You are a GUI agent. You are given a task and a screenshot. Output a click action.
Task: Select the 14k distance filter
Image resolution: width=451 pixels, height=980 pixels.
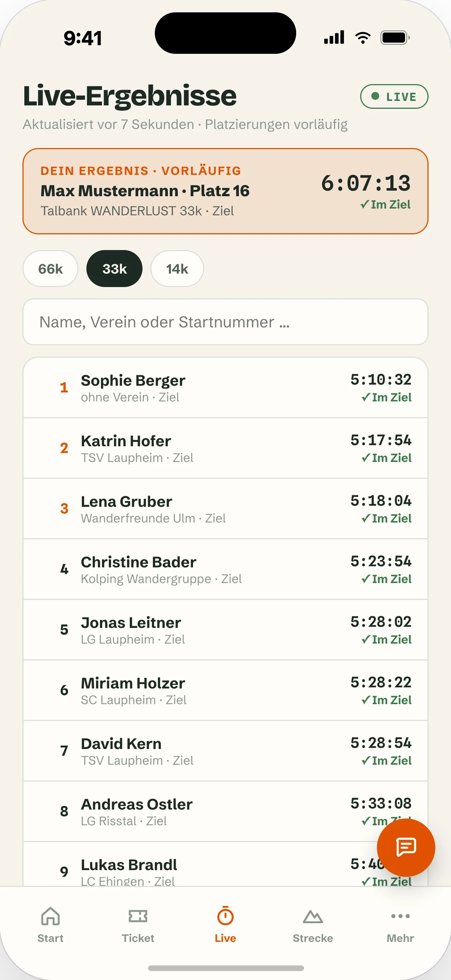(x=177, y=269)
